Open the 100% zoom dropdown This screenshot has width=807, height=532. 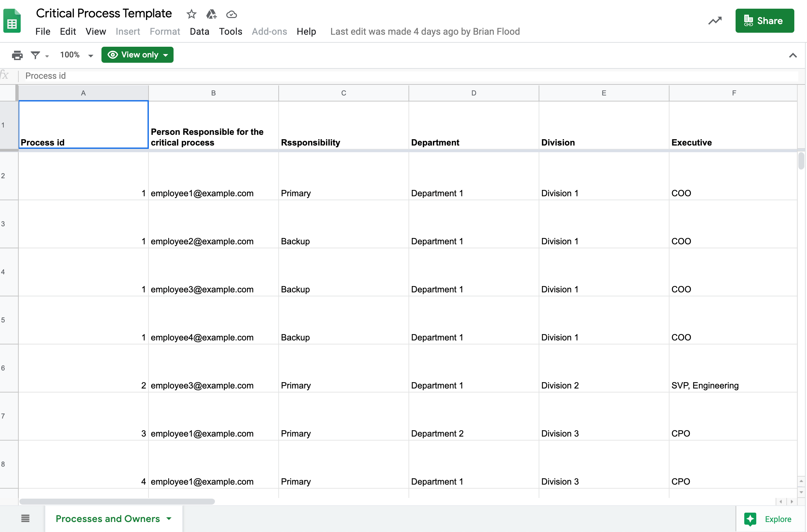(x=76, y=55)
